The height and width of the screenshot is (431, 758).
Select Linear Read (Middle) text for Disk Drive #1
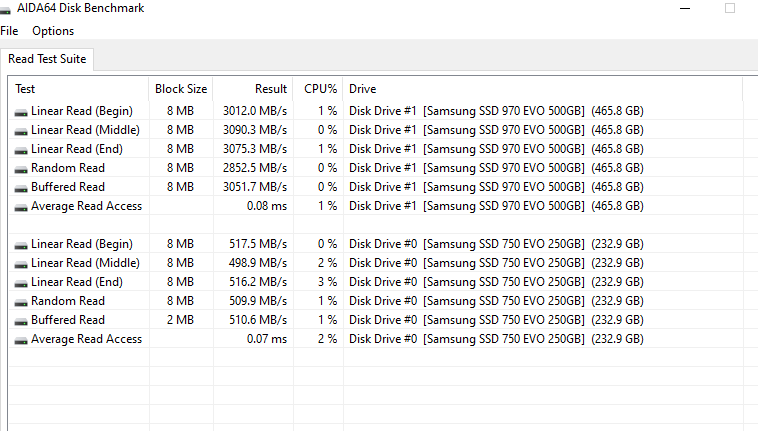point(85,130)
